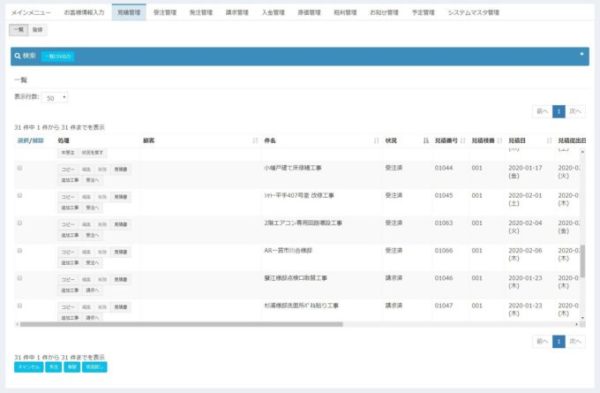Click 見積書 for estimate 01047

pyautogui.click(x=121, y=307)
